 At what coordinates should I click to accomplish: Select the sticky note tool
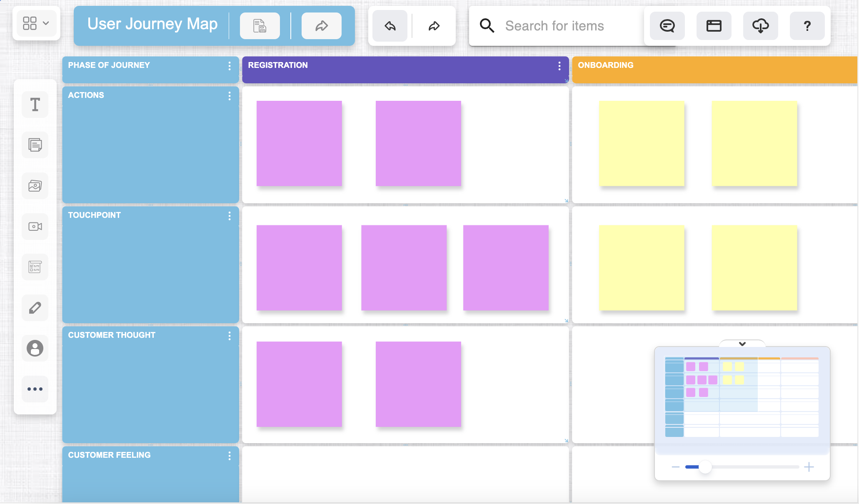[35, 145]
